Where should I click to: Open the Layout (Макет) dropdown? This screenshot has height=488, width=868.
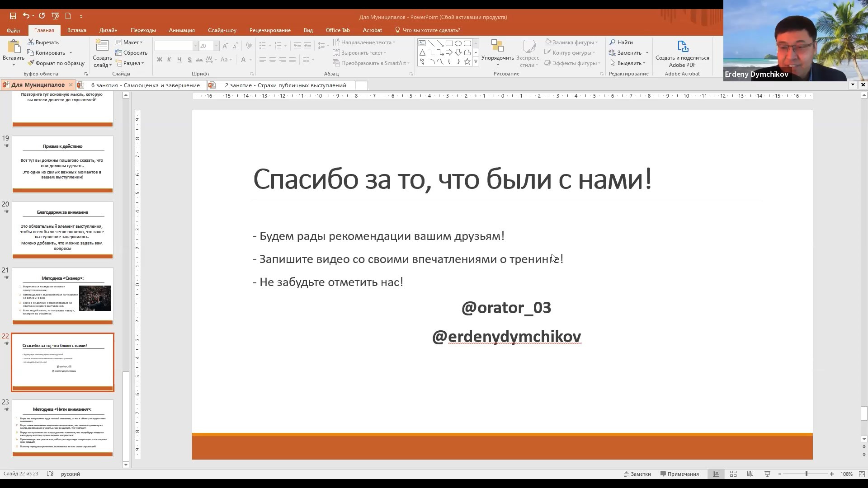[130, 42]
